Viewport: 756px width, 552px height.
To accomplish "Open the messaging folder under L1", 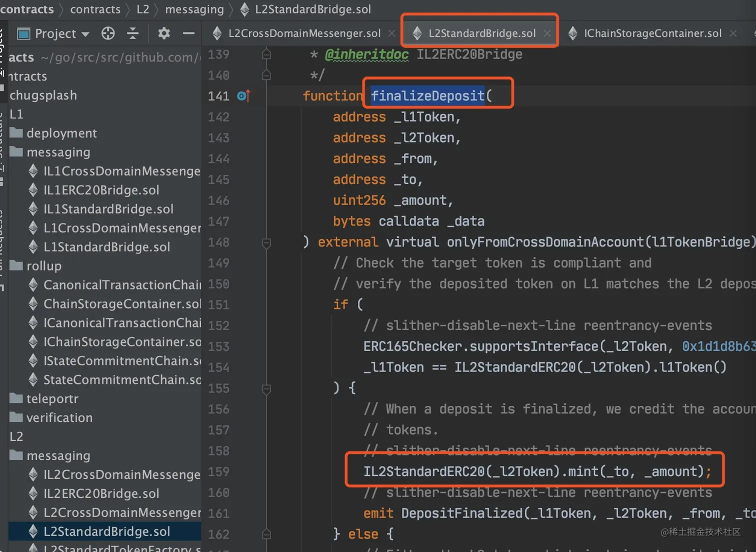I will point(50,152).
